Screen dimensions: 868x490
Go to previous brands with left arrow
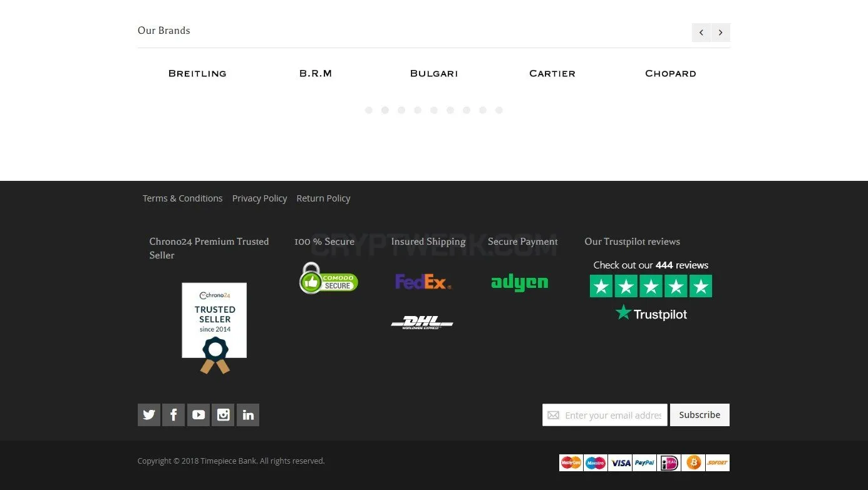[701, 33]
